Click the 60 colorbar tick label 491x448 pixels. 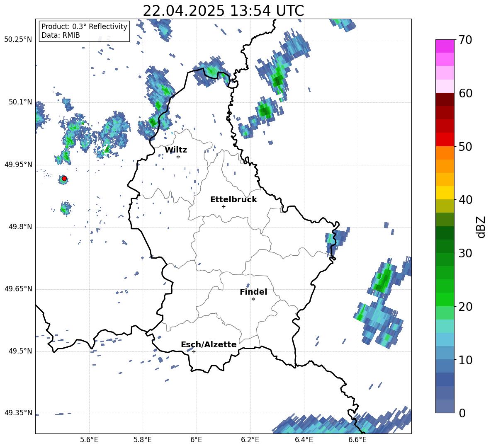pos(465,93)
